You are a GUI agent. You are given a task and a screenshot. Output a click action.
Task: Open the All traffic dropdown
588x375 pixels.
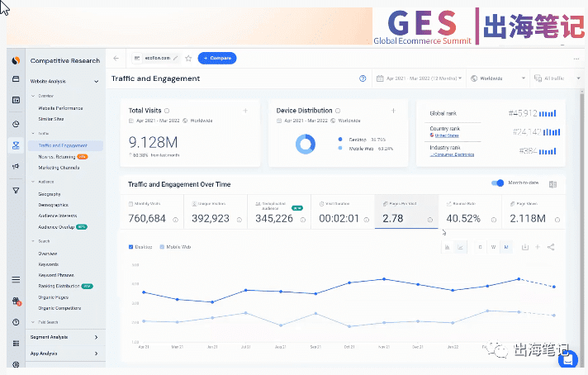(x=557, y=78)
